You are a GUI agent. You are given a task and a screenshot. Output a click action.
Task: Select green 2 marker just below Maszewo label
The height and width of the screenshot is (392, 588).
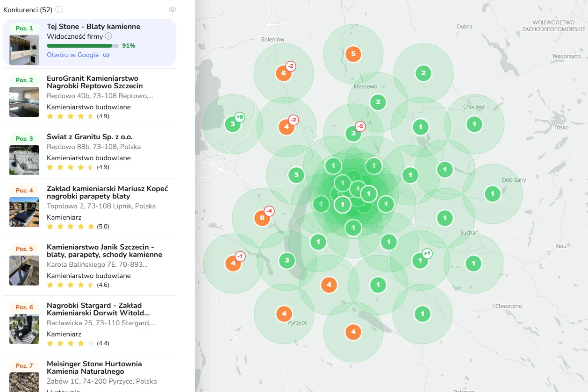click(378, 102)
